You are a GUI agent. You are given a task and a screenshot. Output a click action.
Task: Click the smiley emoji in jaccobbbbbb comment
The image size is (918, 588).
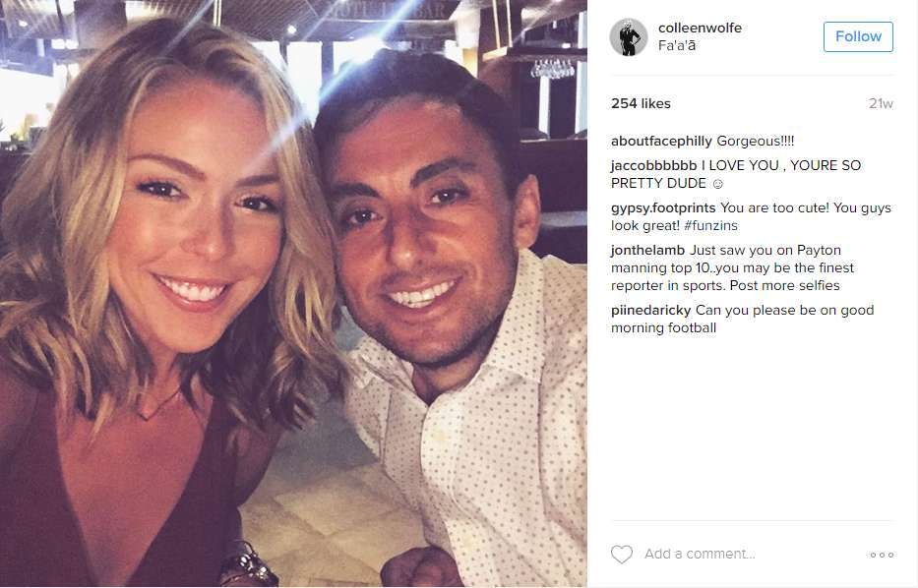coord(717,184)
